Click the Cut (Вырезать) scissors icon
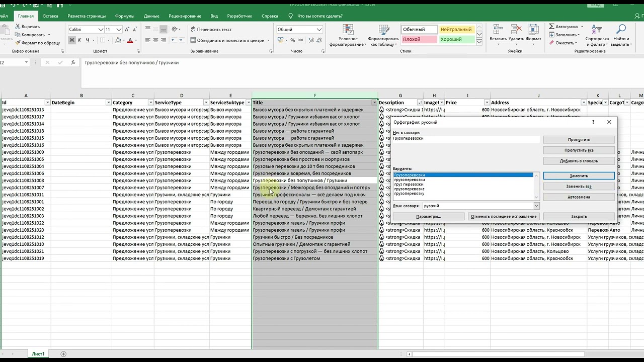Screen dimensions: 644x362 tap(17, 27)
